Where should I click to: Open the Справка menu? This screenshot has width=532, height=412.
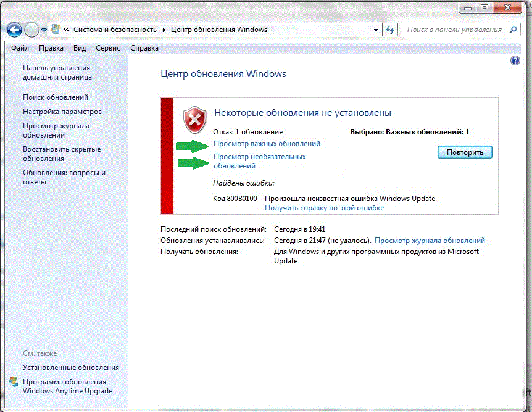pyautogui.click(x=144, y=48)
